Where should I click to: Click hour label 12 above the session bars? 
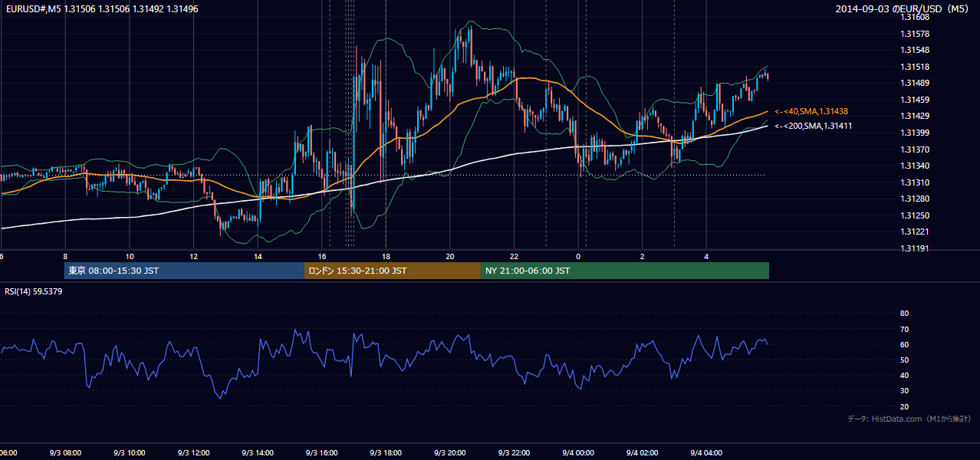(194, 256)
